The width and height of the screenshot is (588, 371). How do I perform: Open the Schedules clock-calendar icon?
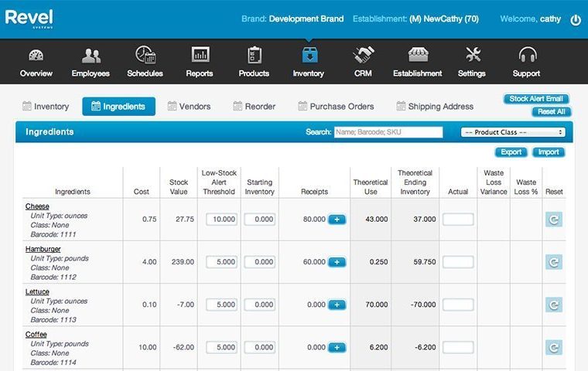click(145, 55)
